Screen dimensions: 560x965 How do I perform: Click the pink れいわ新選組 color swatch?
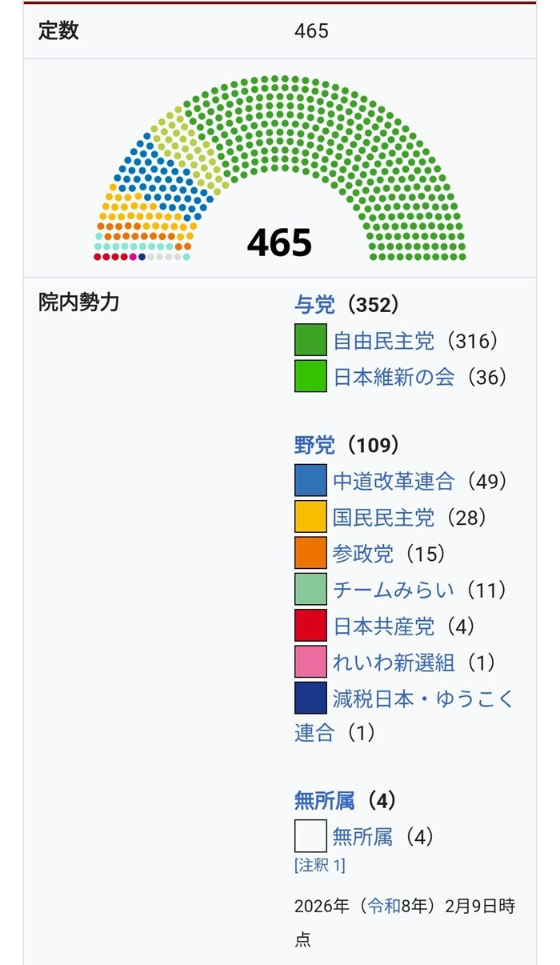pyautogui.click(x=310, y=663)
